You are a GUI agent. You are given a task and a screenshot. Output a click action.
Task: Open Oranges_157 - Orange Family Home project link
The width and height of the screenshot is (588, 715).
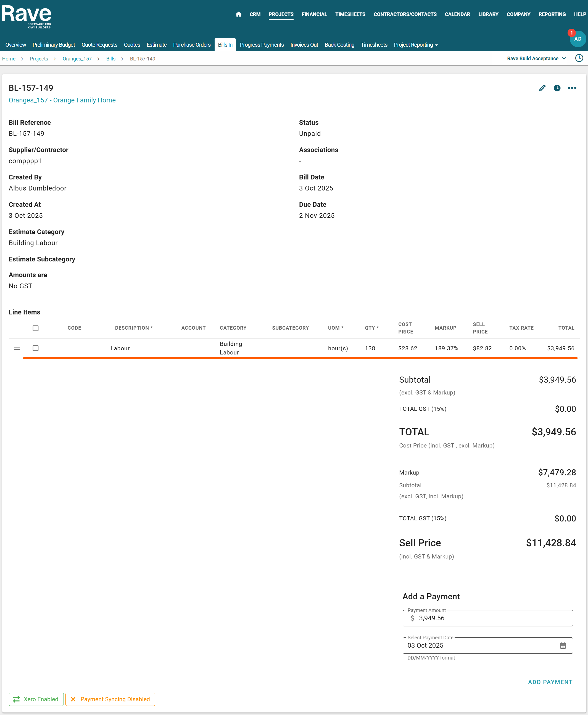coord(62,100)
